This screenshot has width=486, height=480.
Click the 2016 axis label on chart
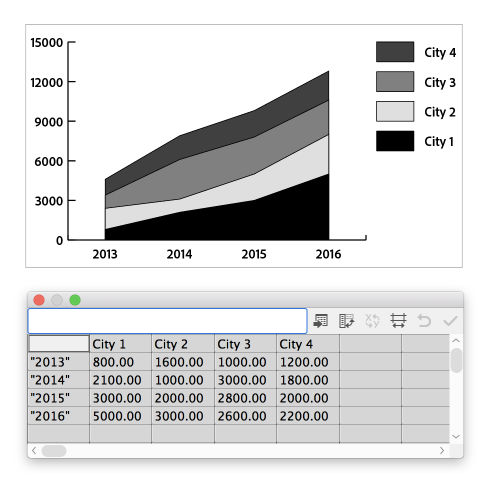pyautogui.click(x=328, y=254)
